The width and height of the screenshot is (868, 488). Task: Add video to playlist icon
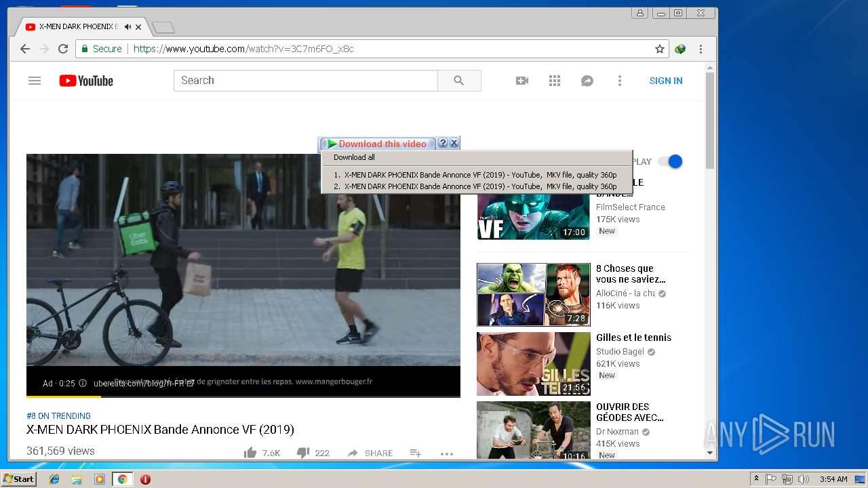[x=416, y=453]
